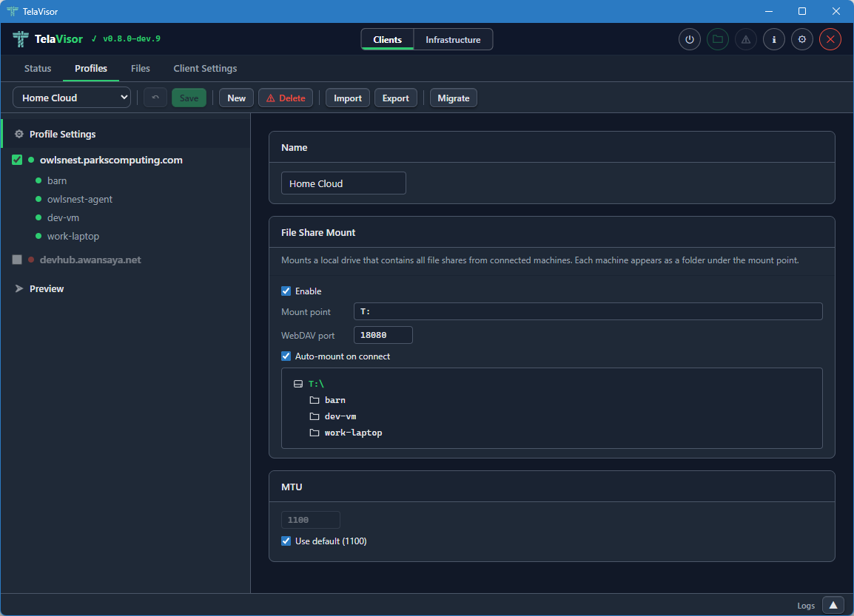This screenshot has height=616, width=854.
Task: Disable Auto-mount on connect
Action: point(286,356)
